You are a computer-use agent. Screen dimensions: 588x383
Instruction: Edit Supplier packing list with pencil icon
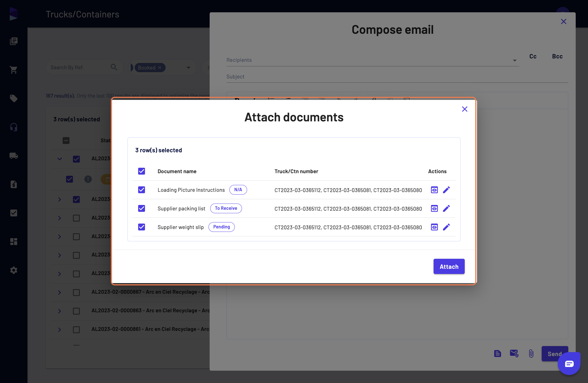coord(446,209)
